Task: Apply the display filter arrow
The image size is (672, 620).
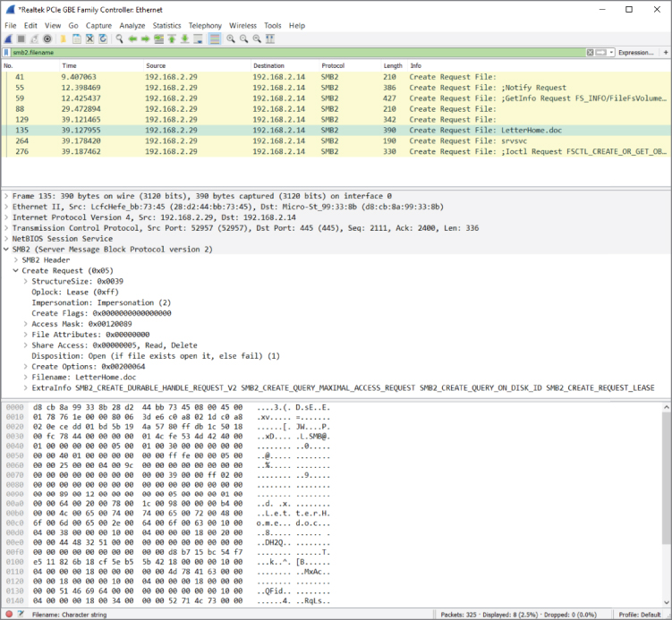Action: (600, 52)
